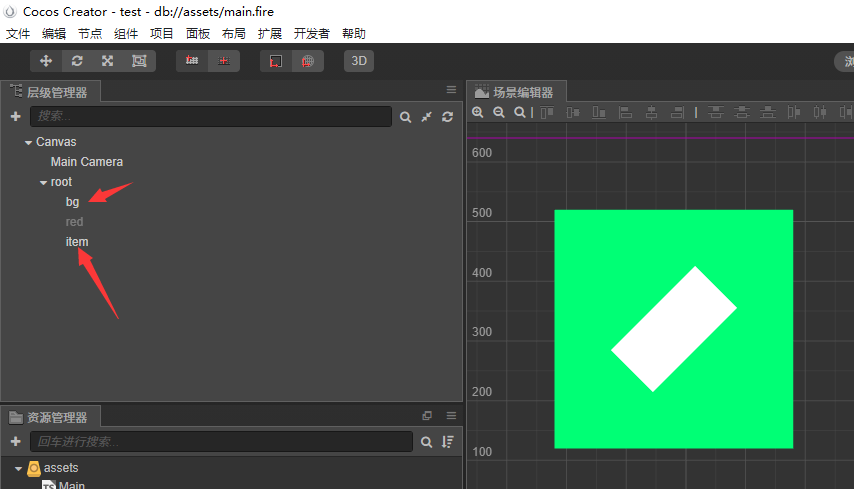Select the Main Camera node
Viewport: 854px width, 489px height.
coord(87,162)
